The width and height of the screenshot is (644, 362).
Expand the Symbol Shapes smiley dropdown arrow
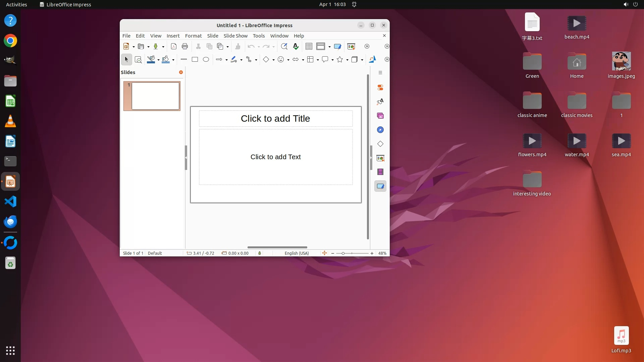288,60
